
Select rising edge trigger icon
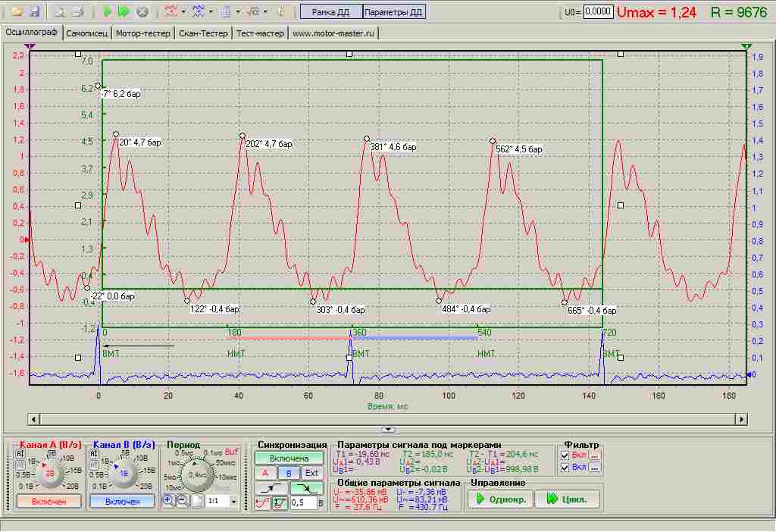tap(271, 488)
